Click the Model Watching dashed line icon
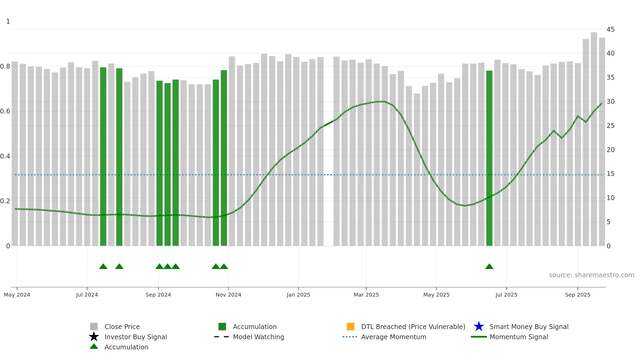The width and height of the screenshot is (644, 362). click(x=221, y=337)
